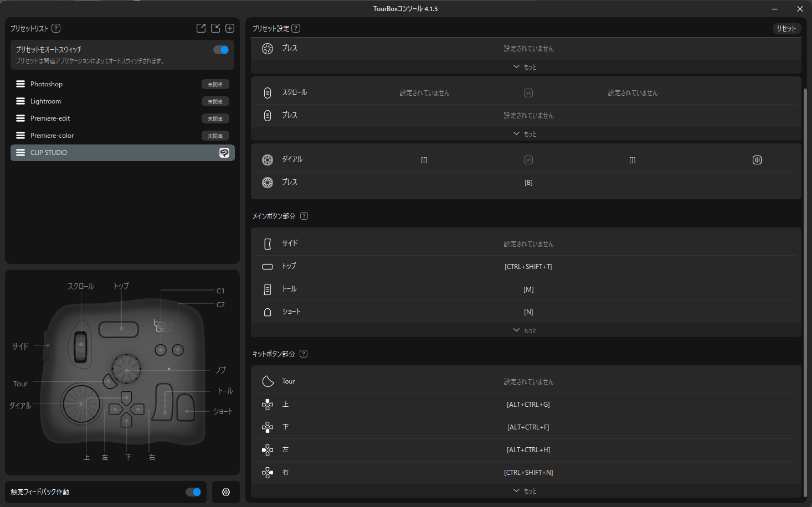The height and width of the screenshot is (507, 812).
Task: Select the Photoshop preset
Action: [122, 84]
